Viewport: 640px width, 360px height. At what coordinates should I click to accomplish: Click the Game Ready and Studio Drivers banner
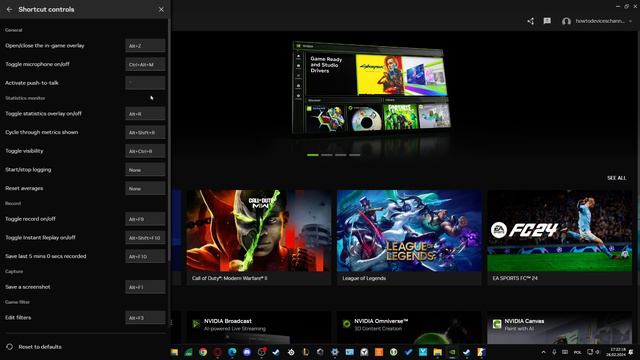[x=371, y=88]
